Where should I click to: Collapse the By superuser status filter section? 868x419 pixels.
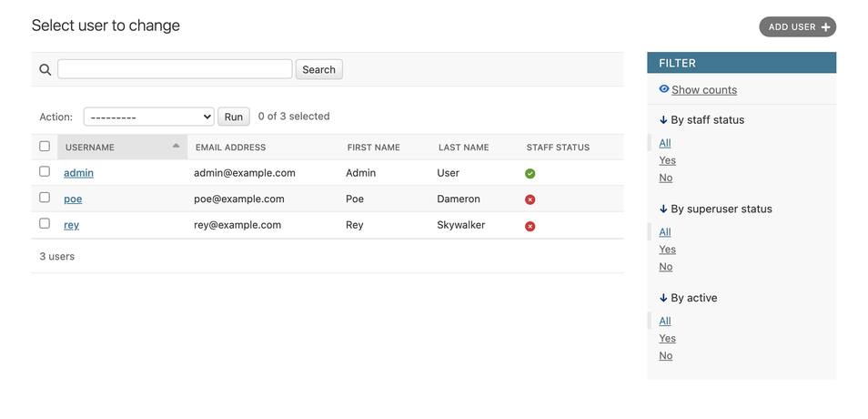pos(715,209)
